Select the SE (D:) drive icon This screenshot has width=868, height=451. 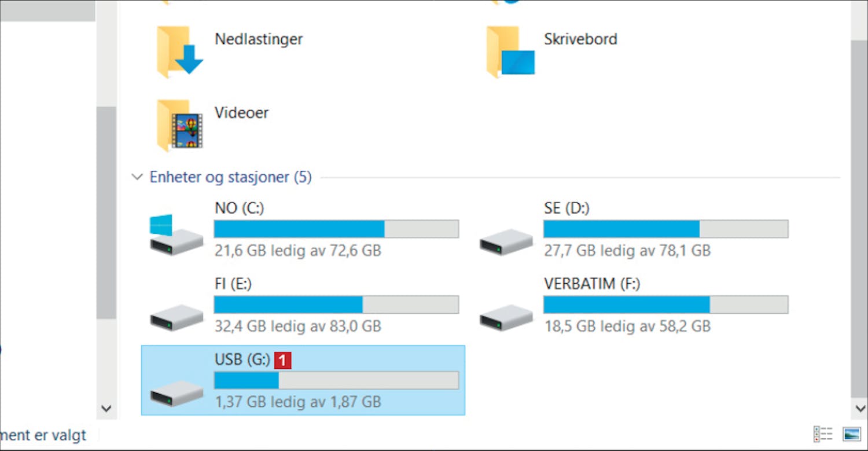tap(506, 241)
